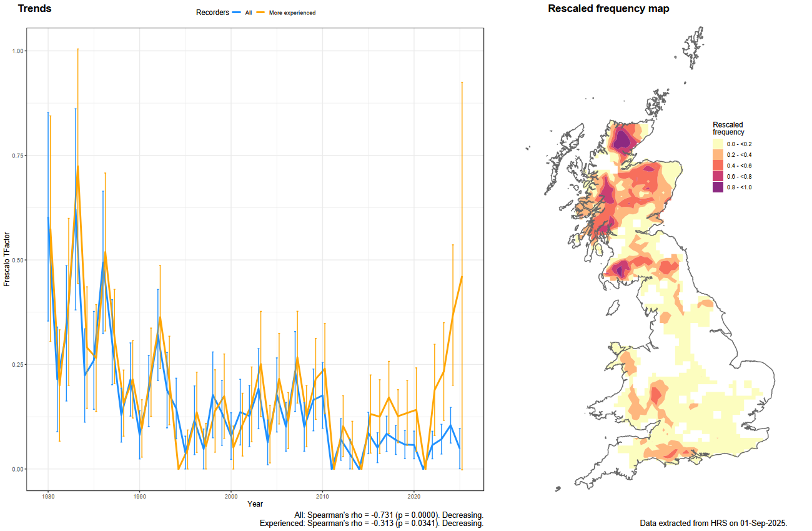The height and width of the screenshot is (531, 812).
Task: Click the 'Frescalo TFactor' y-axis label
Action: click(x=7, y=258)
